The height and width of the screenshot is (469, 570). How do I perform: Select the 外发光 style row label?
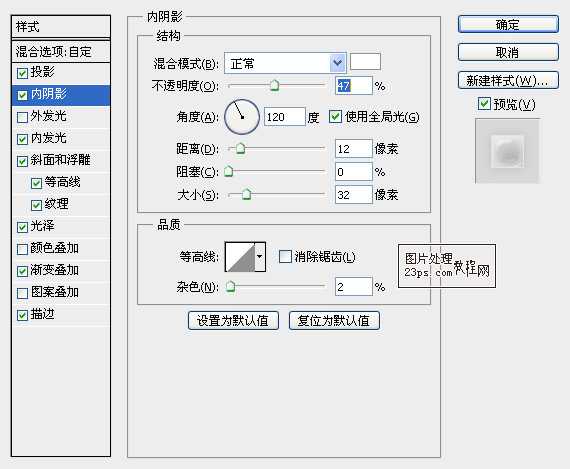(x=49, y=116)
